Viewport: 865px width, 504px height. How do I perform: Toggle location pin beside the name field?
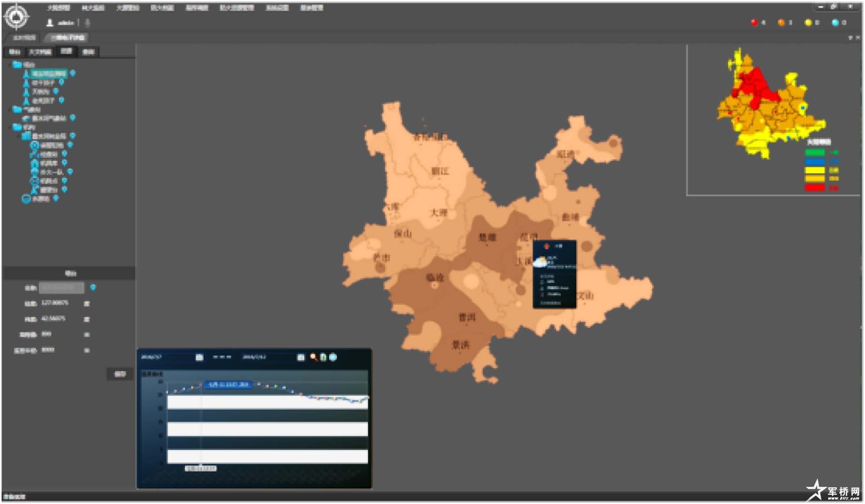coord(93,288)
